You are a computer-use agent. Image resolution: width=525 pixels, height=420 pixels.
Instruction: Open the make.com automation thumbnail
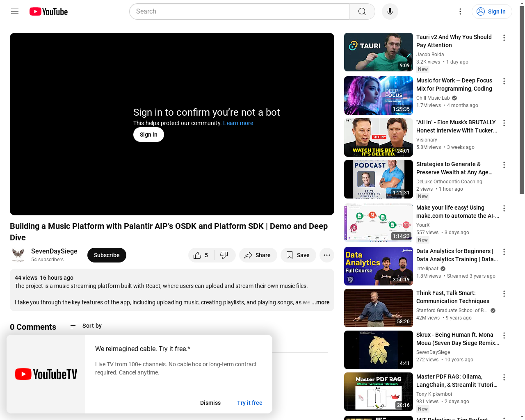tap(379, 223)
